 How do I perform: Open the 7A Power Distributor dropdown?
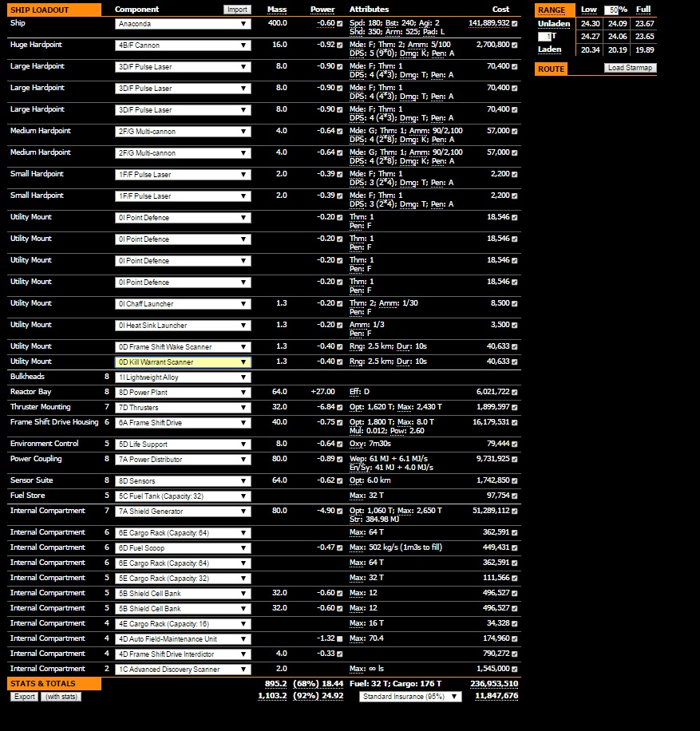pyautogui.click(x=183, y=460)
